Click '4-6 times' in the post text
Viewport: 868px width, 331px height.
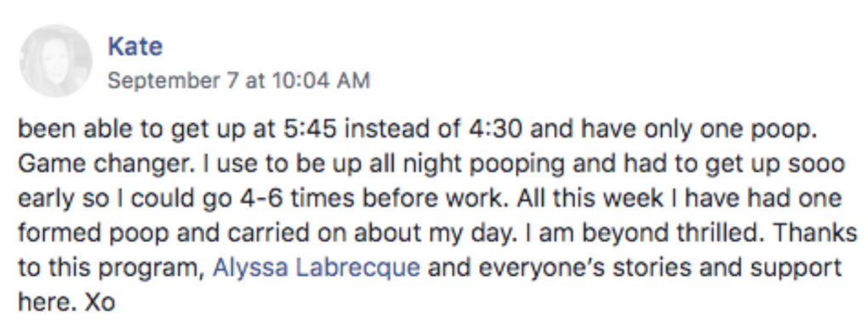pyautogui.click(x=281, y=199)
